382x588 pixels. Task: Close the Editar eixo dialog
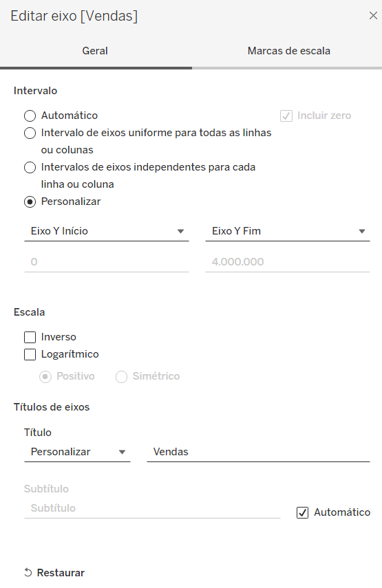[373, 16]
